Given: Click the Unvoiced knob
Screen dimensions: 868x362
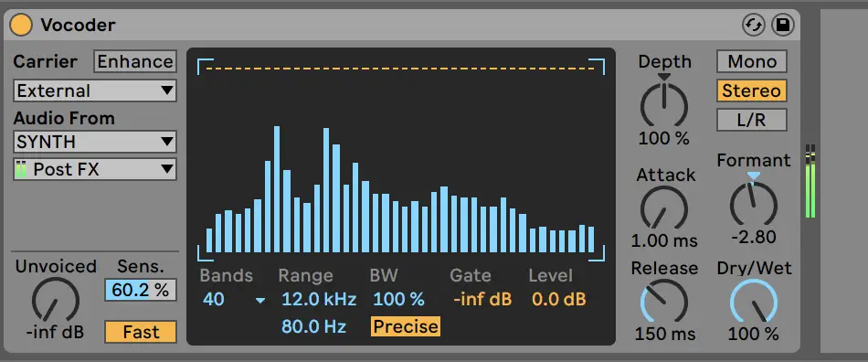Looking at the screenshot, I should click(56, 300).
